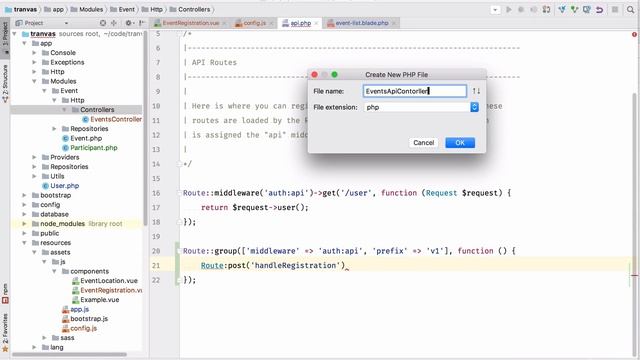The image size is (640, 360).
Task: Fold the middleware closure at line 16
Action: pos(178,193)
